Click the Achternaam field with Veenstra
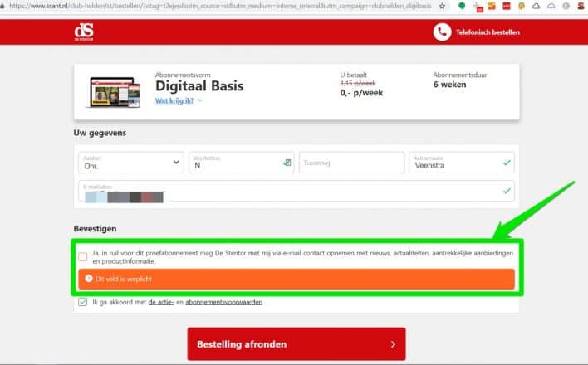Screen dimensions: 588x365 pos(462,163)
